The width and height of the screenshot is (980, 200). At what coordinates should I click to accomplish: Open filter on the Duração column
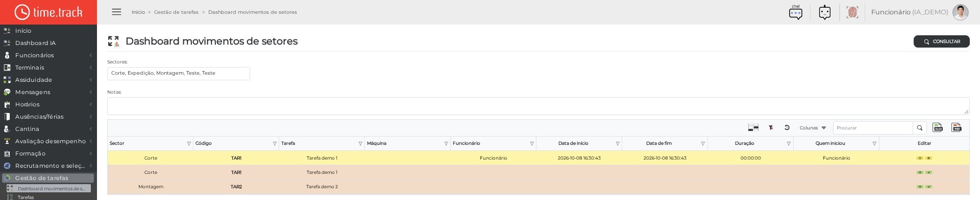coord(789,144)
